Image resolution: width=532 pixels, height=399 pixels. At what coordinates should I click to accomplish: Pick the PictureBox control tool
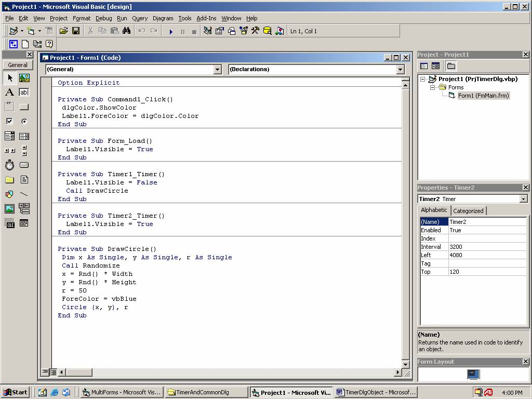[x=24, y=78]
